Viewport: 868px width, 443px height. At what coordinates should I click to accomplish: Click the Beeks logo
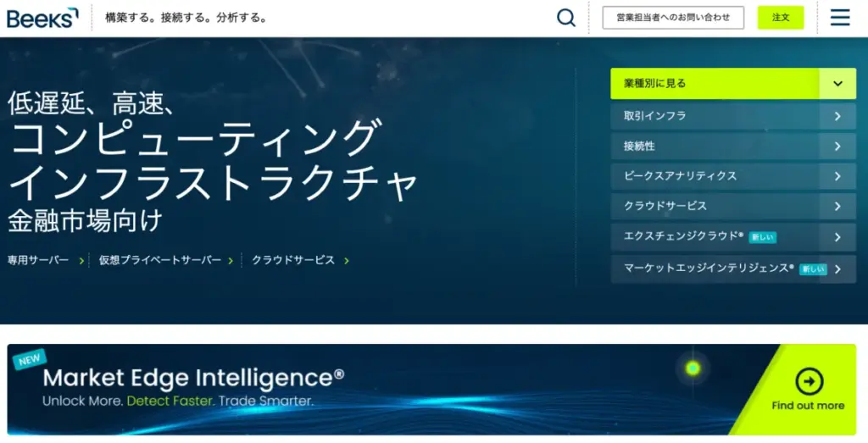[42, 18]
